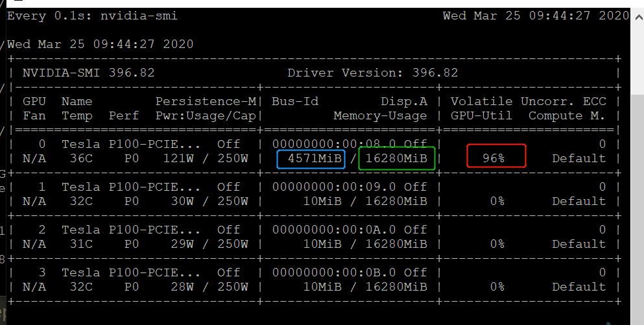Click GPU 1's power usage "30W / 250W"
Image resolution: width=644 pixels, height=325 pixels.
209,201
